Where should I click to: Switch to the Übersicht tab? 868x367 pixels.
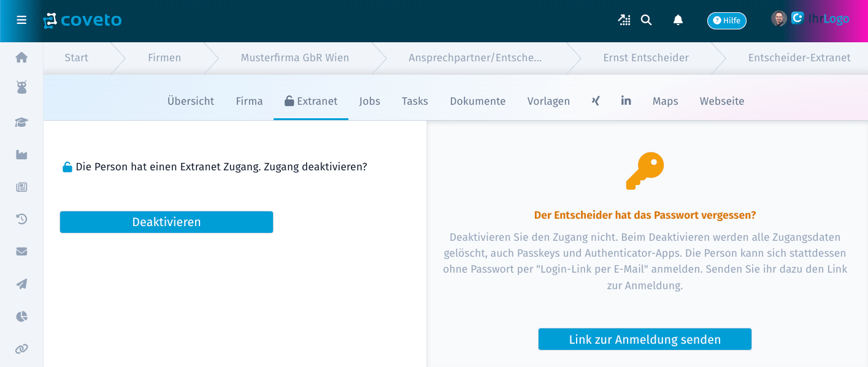pyautogui.click(x=191, y=101)
